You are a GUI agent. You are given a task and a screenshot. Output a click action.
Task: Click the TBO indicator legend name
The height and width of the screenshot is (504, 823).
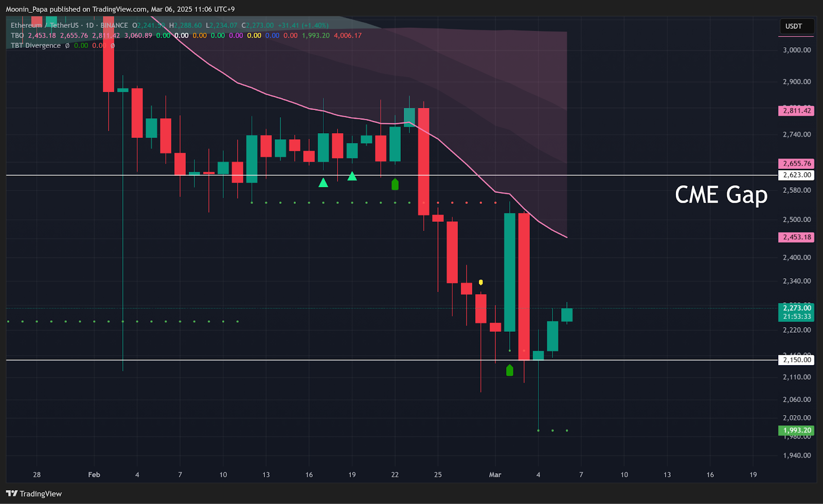coord(17,35)
